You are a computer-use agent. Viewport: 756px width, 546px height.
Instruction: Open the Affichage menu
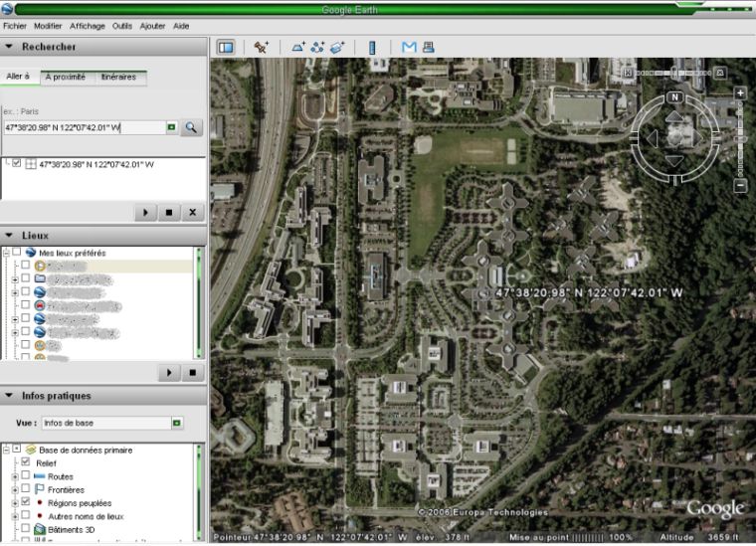click(x=88, y=26)
